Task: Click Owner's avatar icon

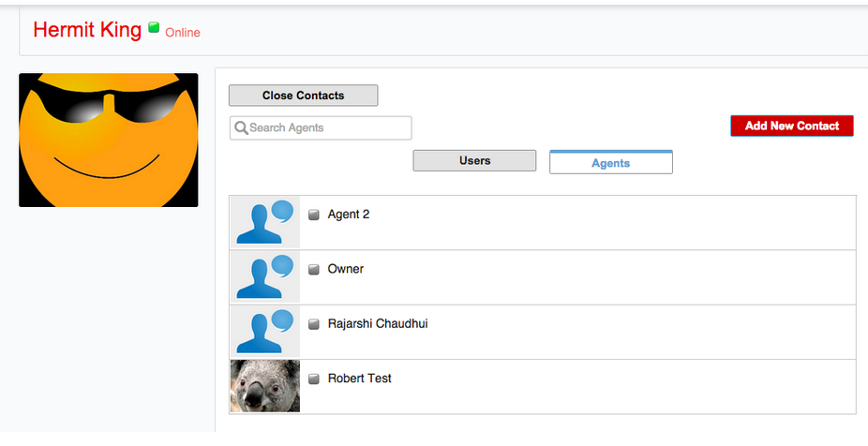Action: pos(264,277)
